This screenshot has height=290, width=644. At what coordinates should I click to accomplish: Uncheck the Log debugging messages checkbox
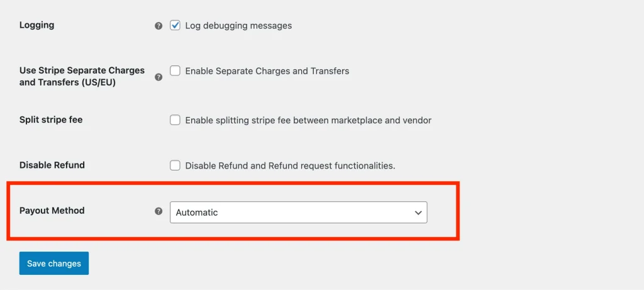tap(175, 25)
